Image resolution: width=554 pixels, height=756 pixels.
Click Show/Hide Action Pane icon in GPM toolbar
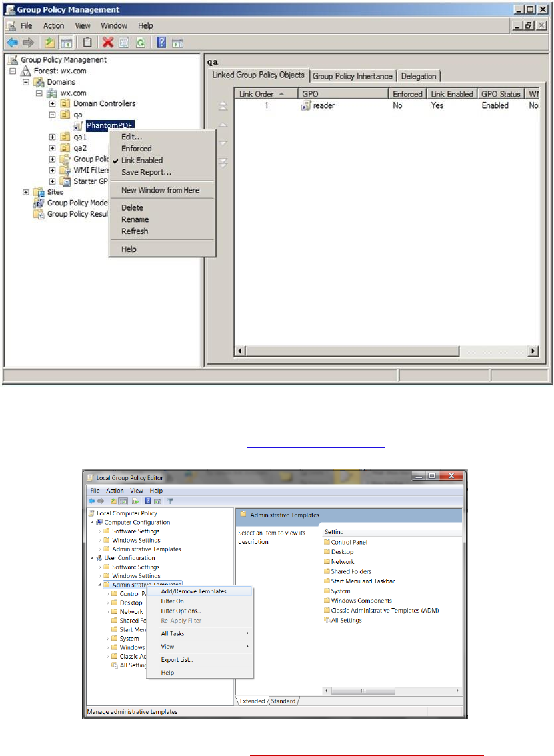[x=177, y=43]
